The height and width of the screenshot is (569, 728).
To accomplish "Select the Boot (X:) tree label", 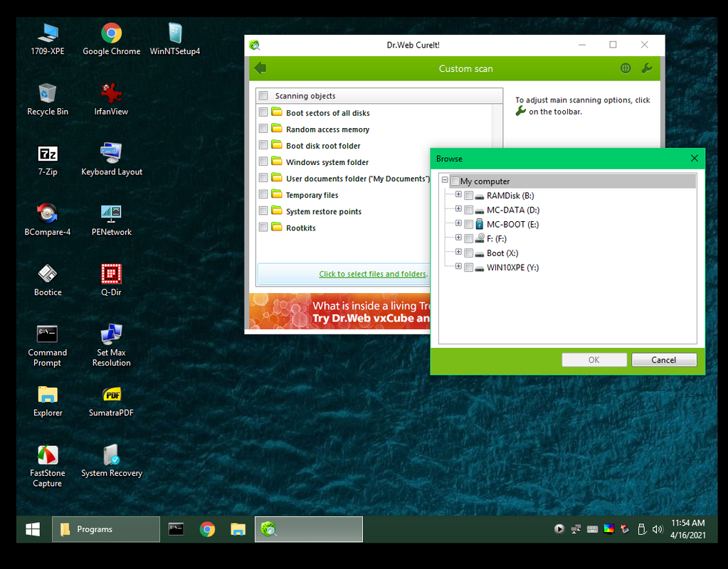I will [x=502, y=253].
